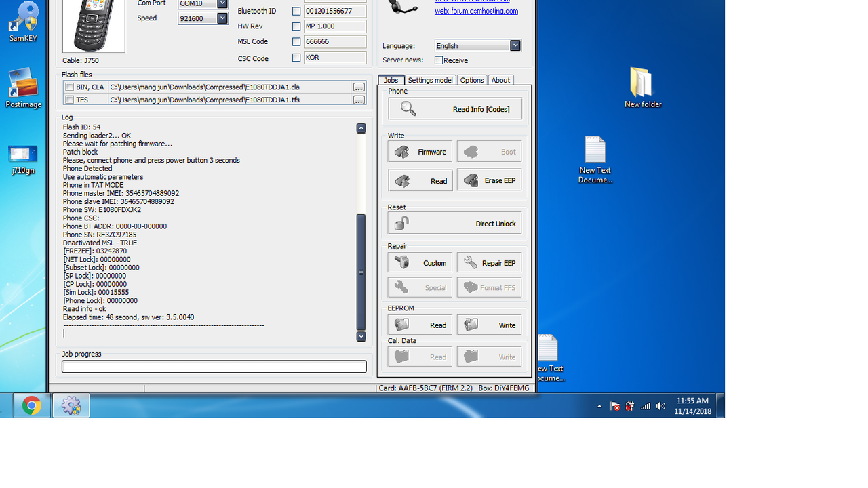Screen dimensions: 868x488
Task: Click the EEPROM Read button
Action: (x=420, y=325)
